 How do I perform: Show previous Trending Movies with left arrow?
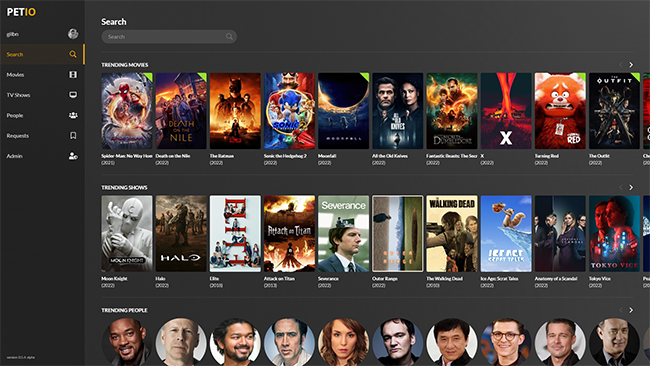[x=621, y=65]
